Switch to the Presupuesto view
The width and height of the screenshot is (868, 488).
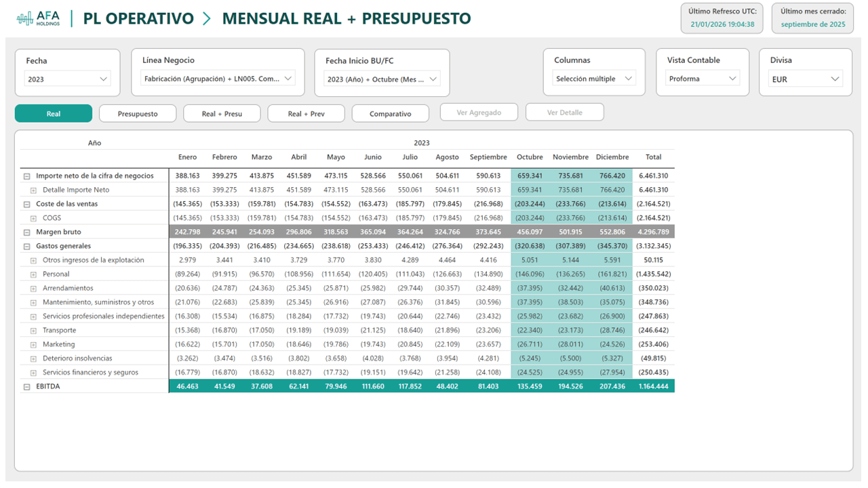[x=138, y=114]
